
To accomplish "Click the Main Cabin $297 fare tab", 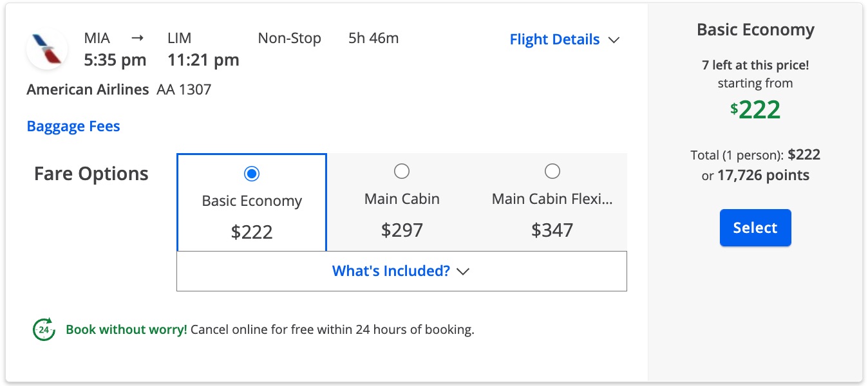I will point(402,202).
